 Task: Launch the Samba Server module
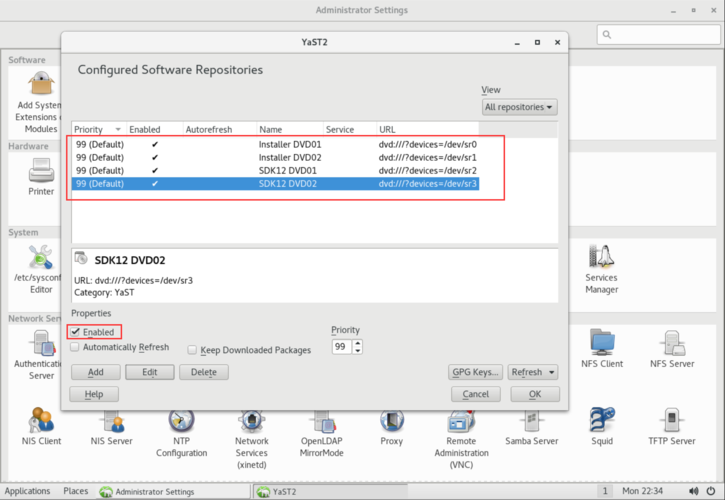tap(532, 422)
